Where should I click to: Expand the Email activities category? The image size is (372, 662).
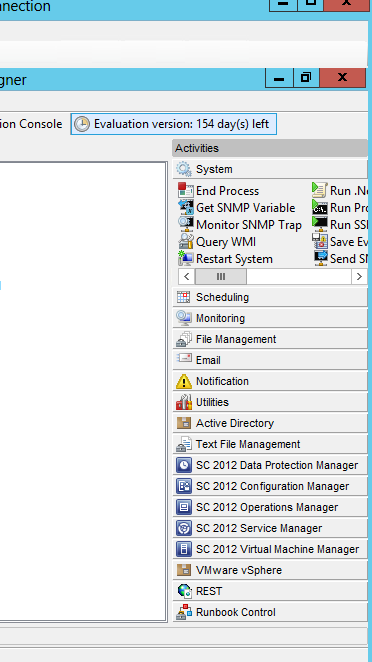[x=270, y=360]
